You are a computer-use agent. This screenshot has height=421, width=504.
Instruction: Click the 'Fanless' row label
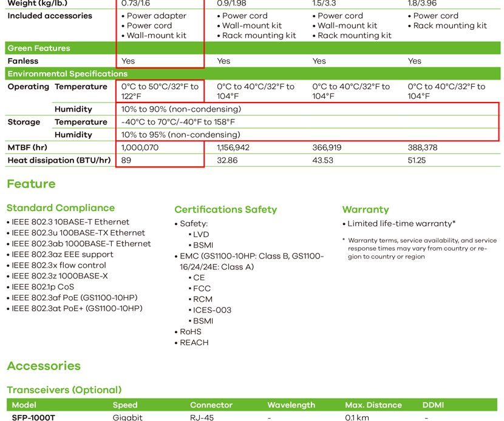(x=23, y=61)
